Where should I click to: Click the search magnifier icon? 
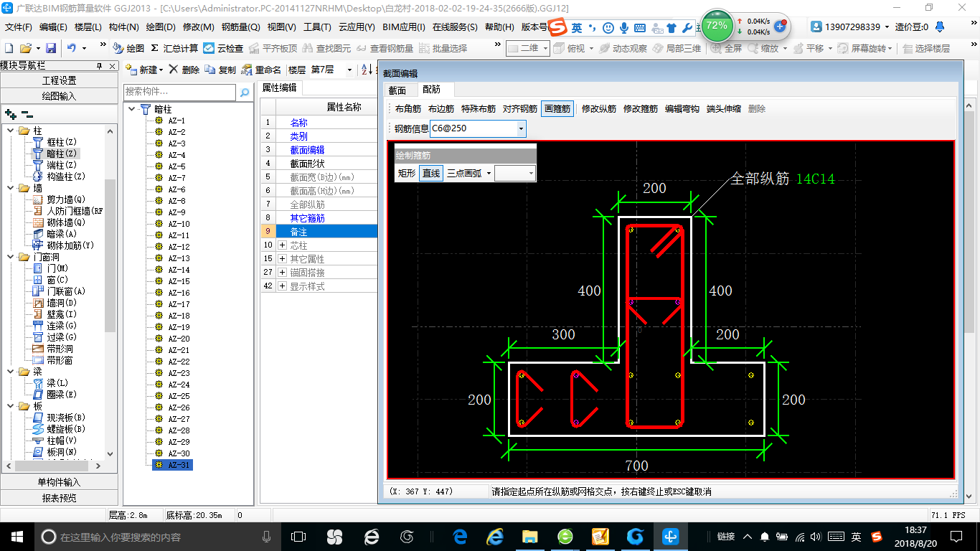[245, 92]
